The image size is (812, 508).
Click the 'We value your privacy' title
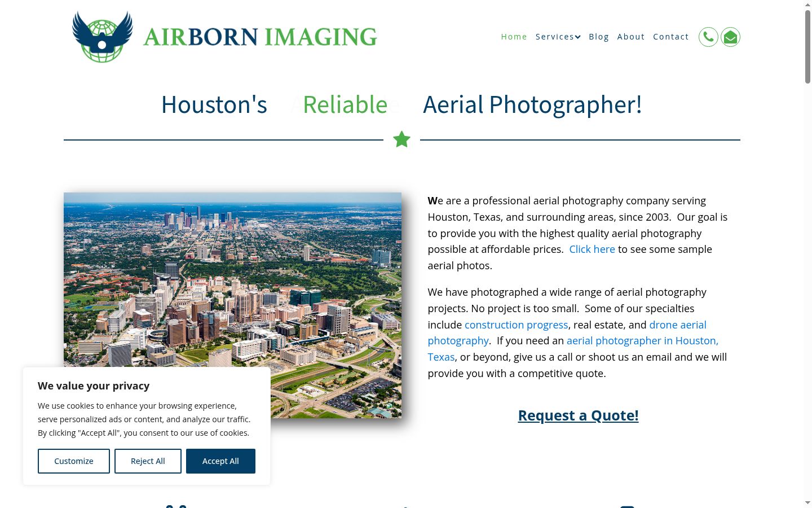tap(94, 386)
